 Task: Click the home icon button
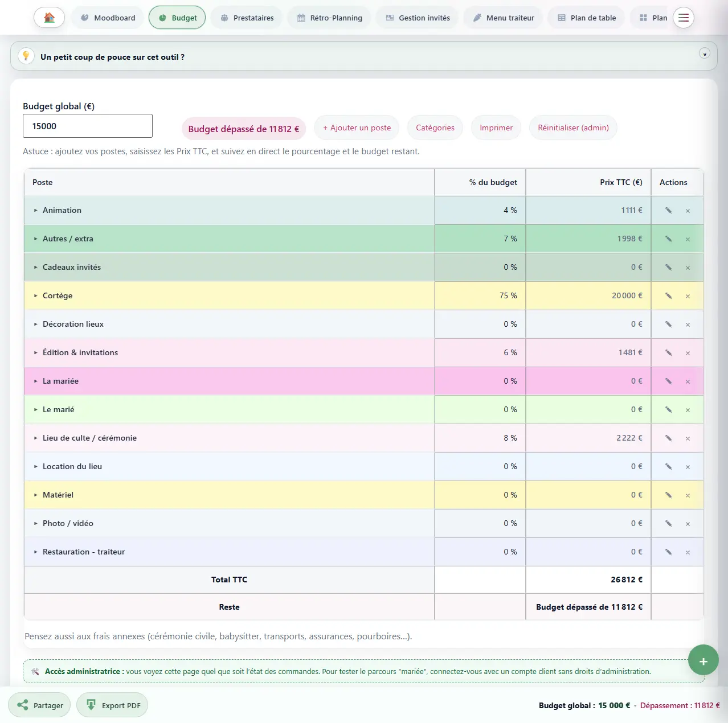50,18
